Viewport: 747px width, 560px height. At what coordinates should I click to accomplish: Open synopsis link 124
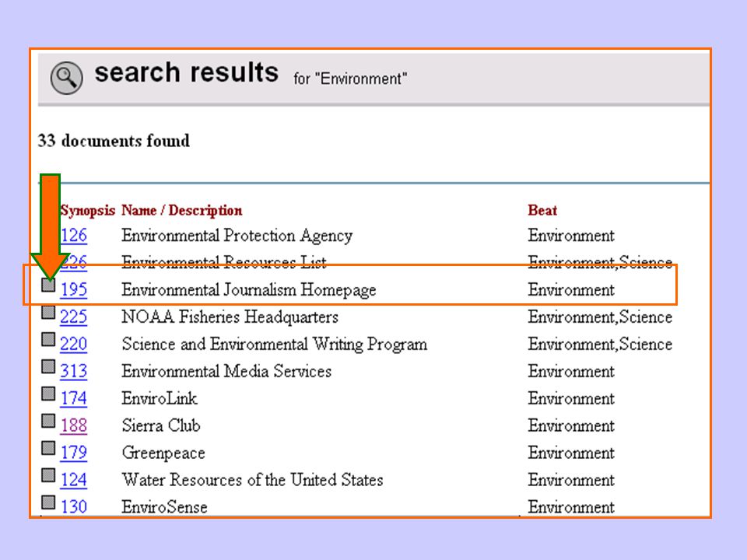tap(74, 480)
